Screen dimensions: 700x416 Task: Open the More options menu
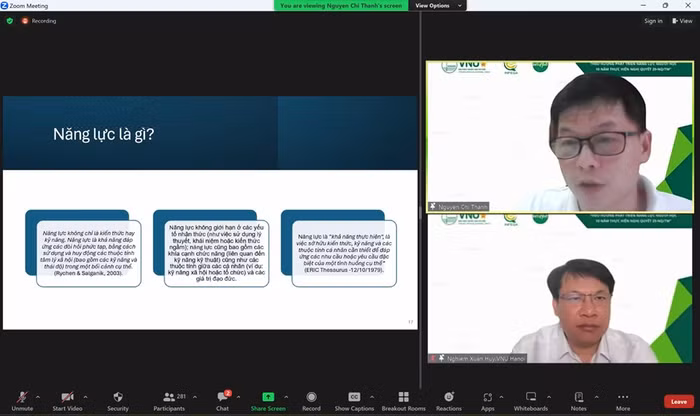(x=623, y=399)
